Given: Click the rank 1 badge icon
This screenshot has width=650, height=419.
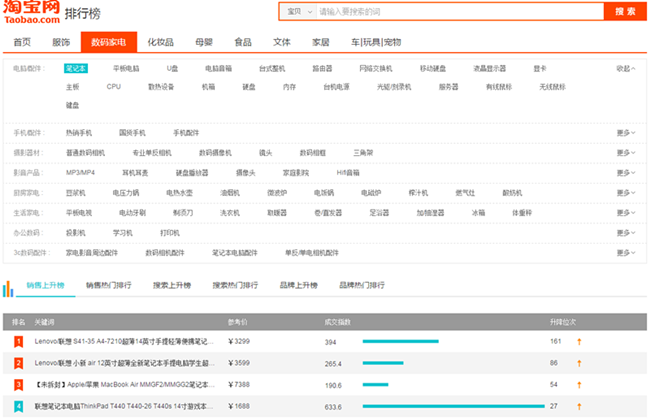Looking at the screenshot, I should [x=19, y=341].
